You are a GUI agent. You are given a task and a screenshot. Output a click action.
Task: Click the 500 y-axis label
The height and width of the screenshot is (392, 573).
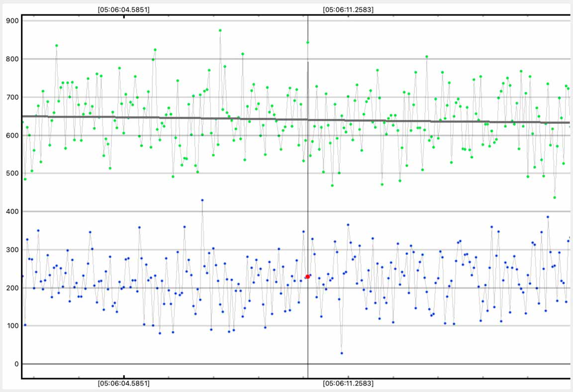pyautogui.click(x=12, y=174)
